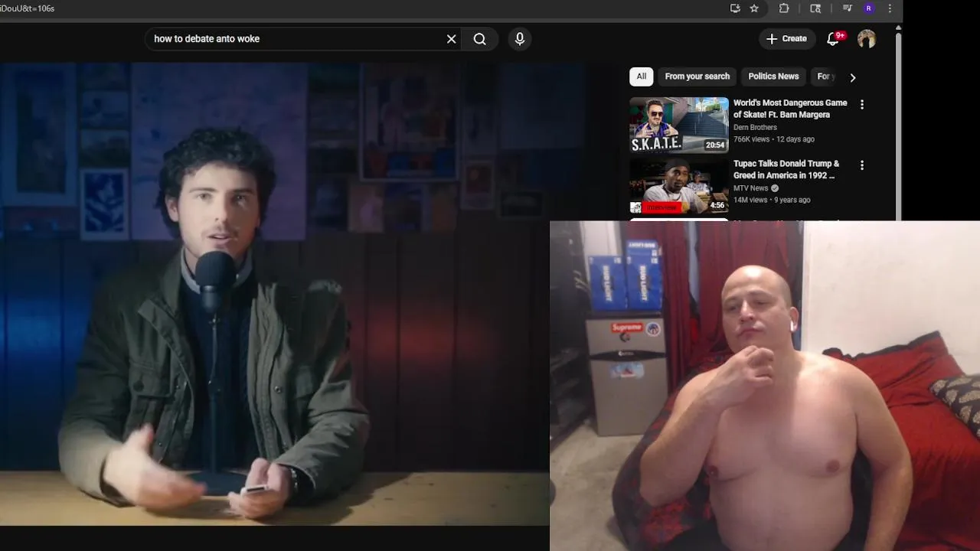Open options menu for the Skate video
Viewport: 980px width, 551px height.
(862, 105)
